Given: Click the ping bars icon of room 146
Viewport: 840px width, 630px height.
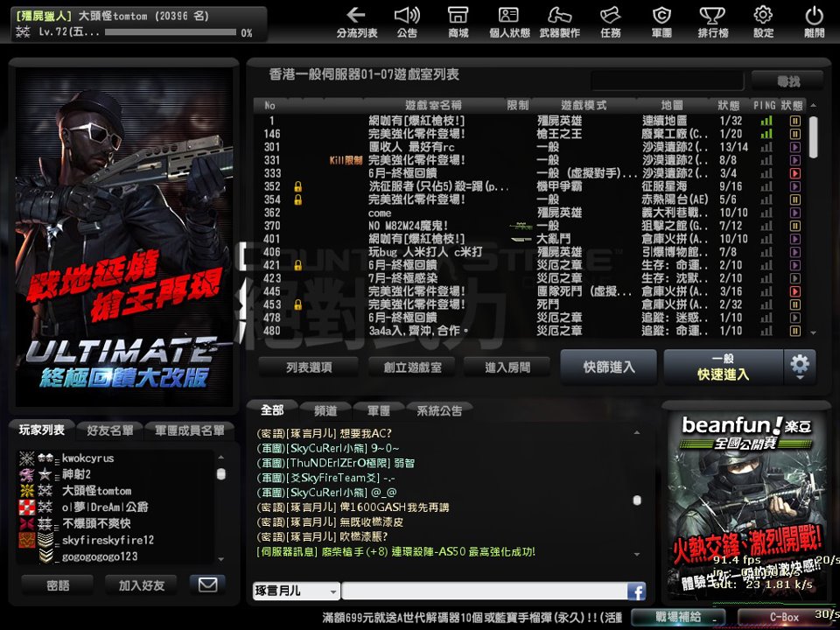Looking at the screenshot, I should pyautogui.click(x=766, y=133).
